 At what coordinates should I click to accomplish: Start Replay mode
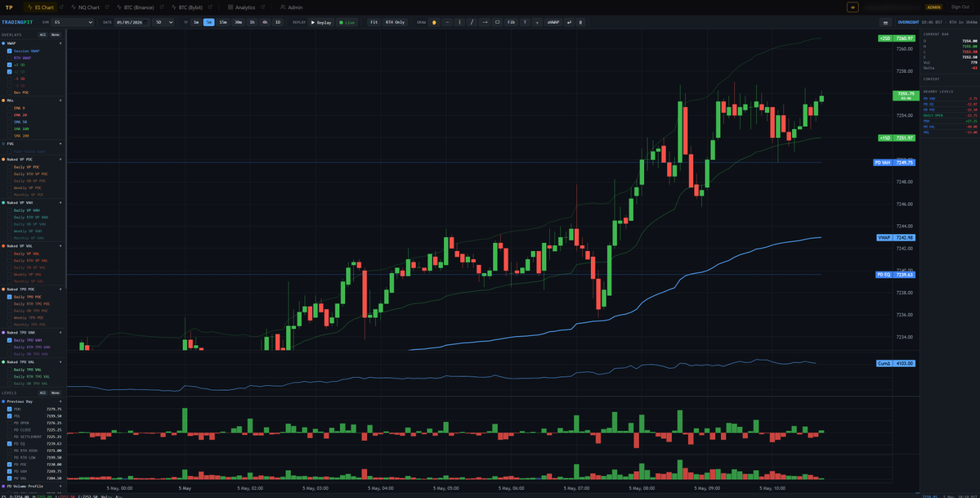pos(320,23)
